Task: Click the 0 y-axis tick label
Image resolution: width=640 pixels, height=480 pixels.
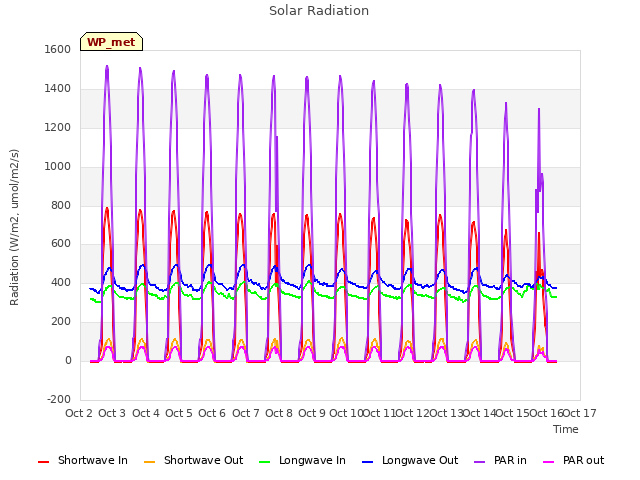Action: tap(68, 360)
